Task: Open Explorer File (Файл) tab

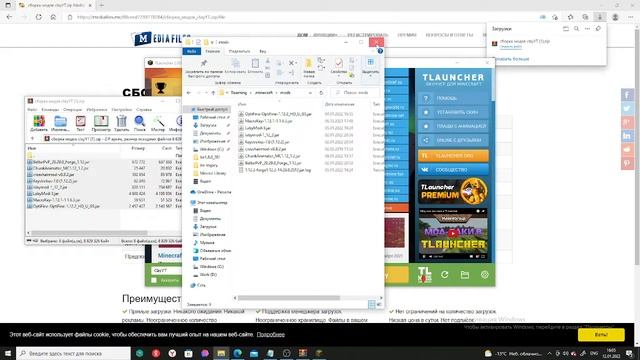Action: coord(191,51)
